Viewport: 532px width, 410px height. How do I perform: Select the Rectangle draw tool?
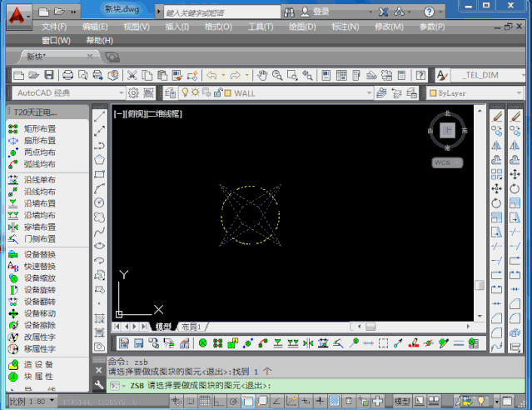(99, 174)
